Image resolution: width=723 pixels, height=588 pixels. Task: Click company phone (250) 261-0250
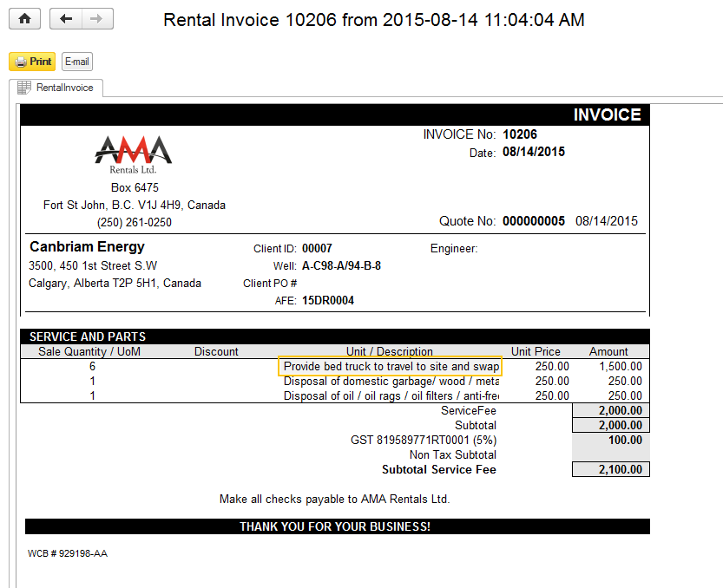[135, 223]
